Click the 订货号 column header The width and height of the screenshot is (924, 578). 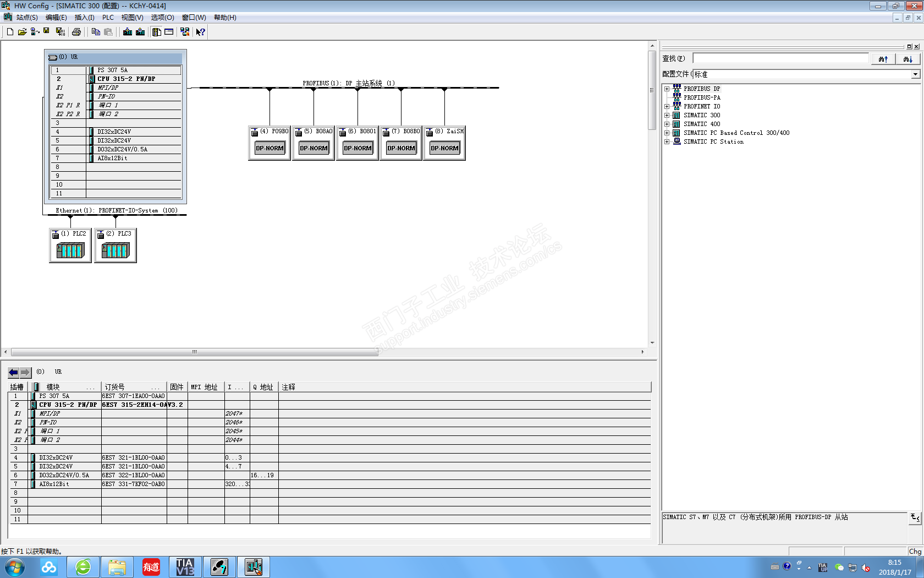click(134, 387)
